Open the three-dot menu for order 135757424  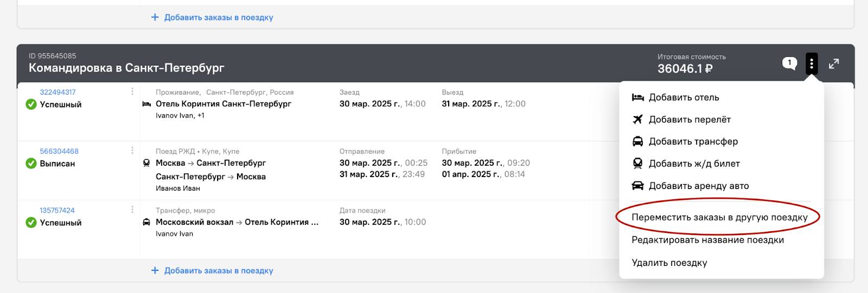(132, 210)
